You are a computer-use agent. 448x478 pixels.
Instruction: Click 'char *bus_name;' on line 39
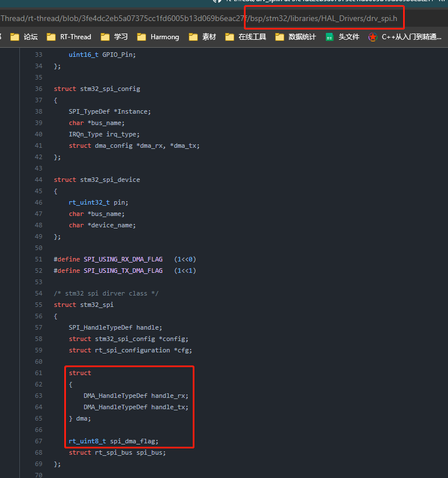[x=97, y=123]
